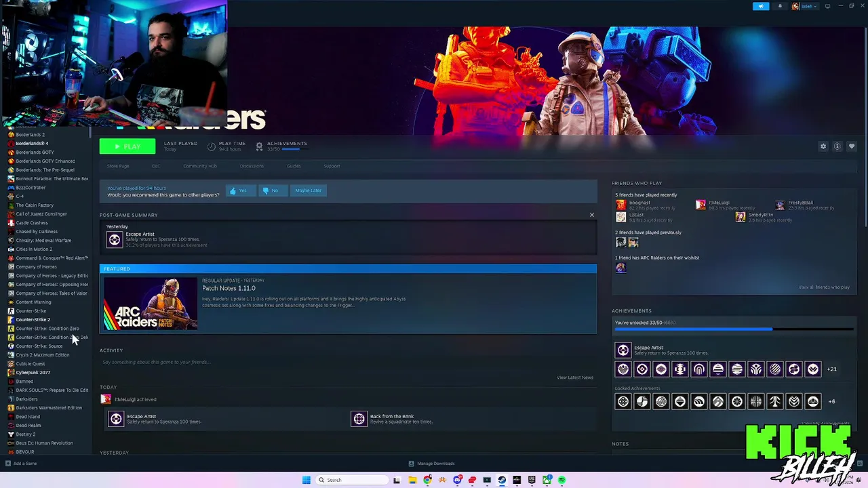
Task: Open File Explorer from the taskbar
Action: coord(412,480)
